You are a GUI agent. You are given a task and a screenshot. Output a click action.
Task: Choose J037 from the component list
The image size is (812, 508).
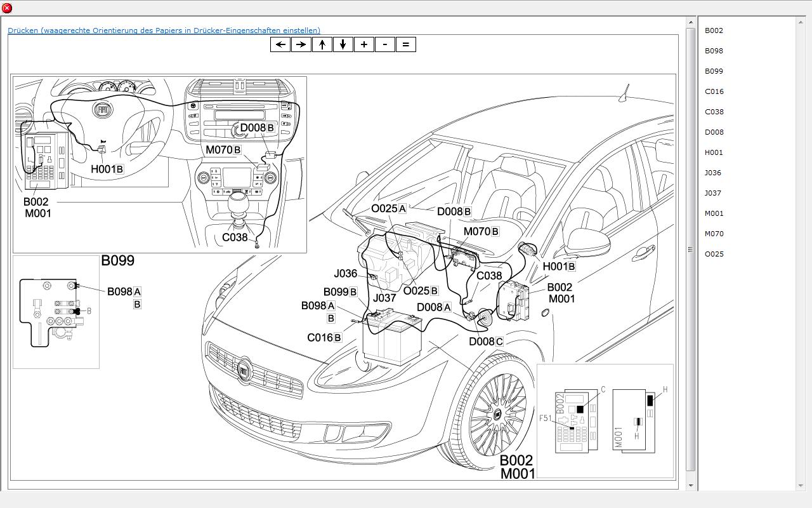pyautogui.click(x=713, y=193)
